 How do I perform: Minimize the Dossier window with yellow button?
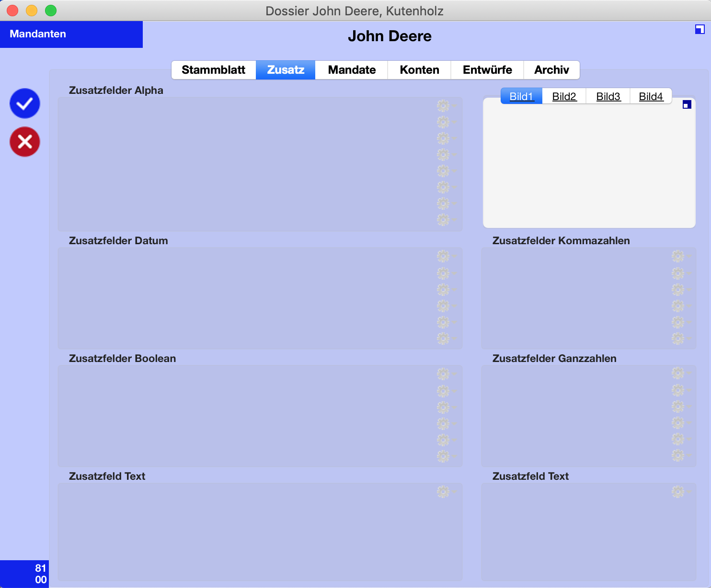(x=32, y=11)
